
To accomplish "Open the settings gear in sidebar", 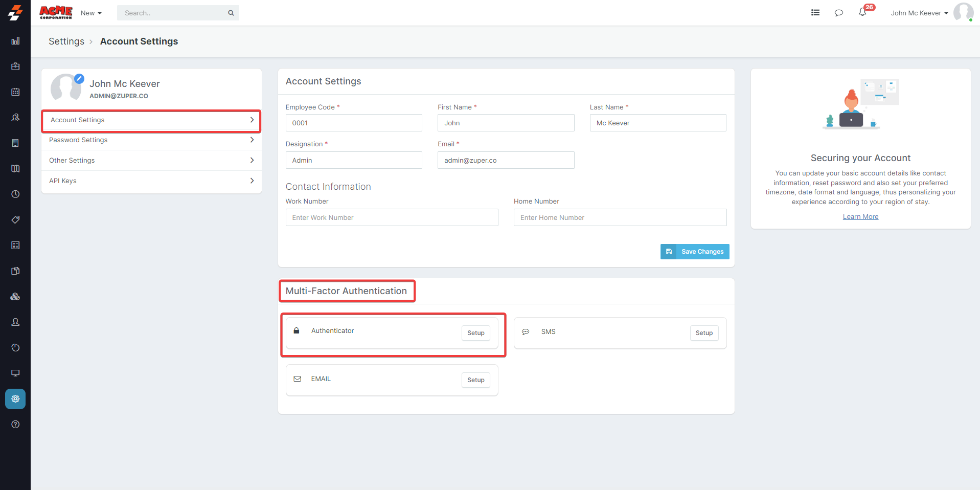I will click(15, 399).
